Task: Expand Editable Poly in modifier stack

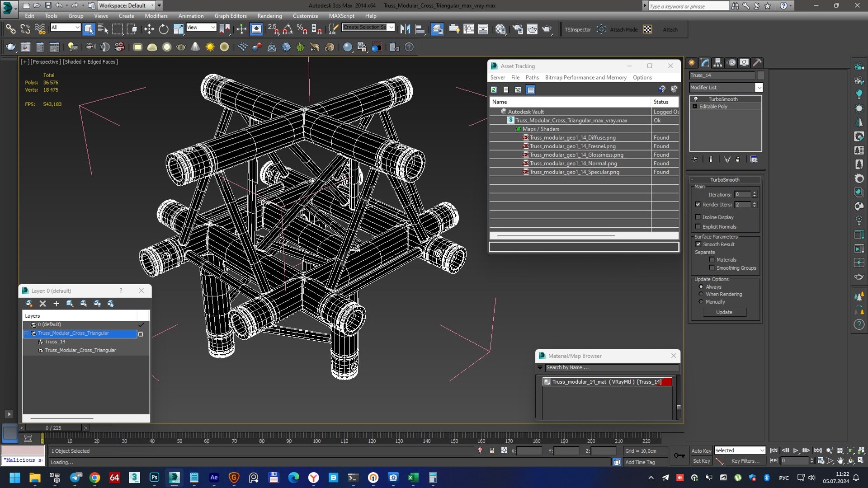Action: point(695,107)
